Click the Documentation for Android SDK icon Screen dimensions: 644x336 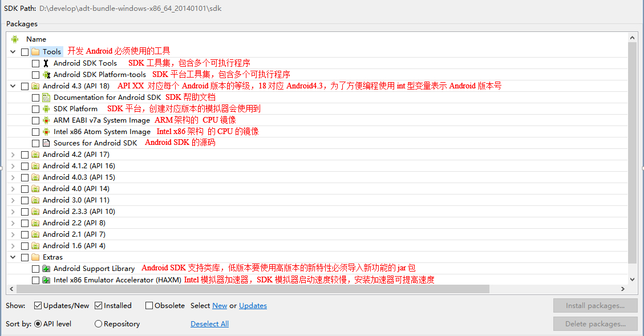coord(46,98)
